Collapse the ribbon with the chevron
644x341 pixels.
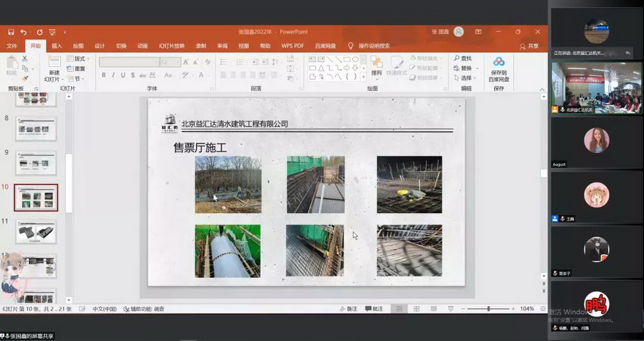coord(542,90)
